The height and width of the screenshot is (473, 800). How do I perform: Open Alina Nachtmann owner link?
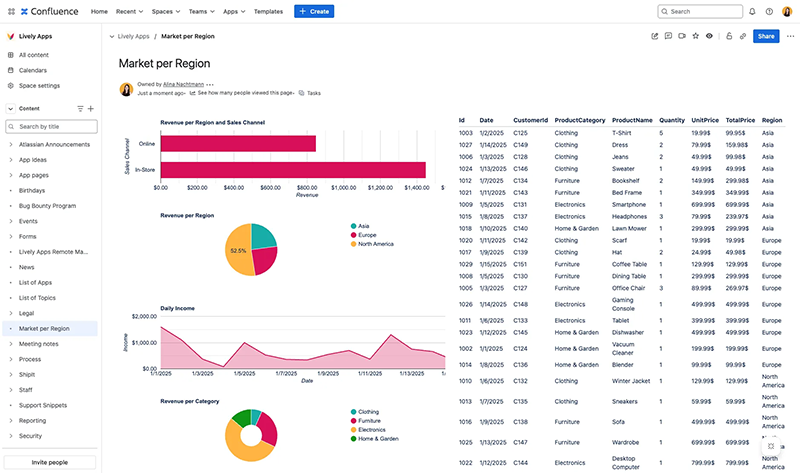[x=183, y=84]
